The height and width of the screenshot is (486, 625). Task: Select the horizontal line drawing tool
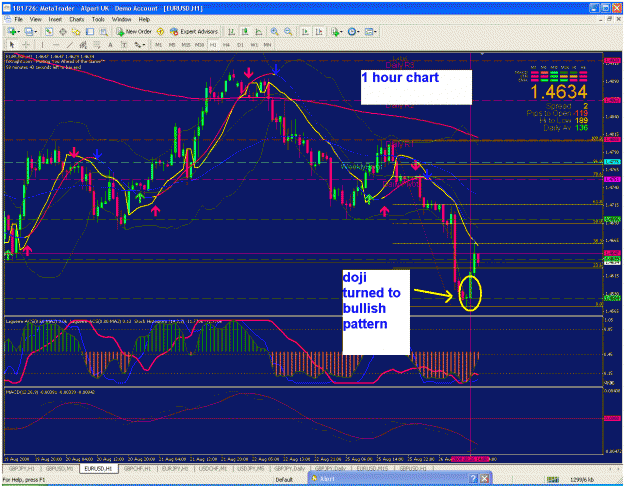(56, 45)
